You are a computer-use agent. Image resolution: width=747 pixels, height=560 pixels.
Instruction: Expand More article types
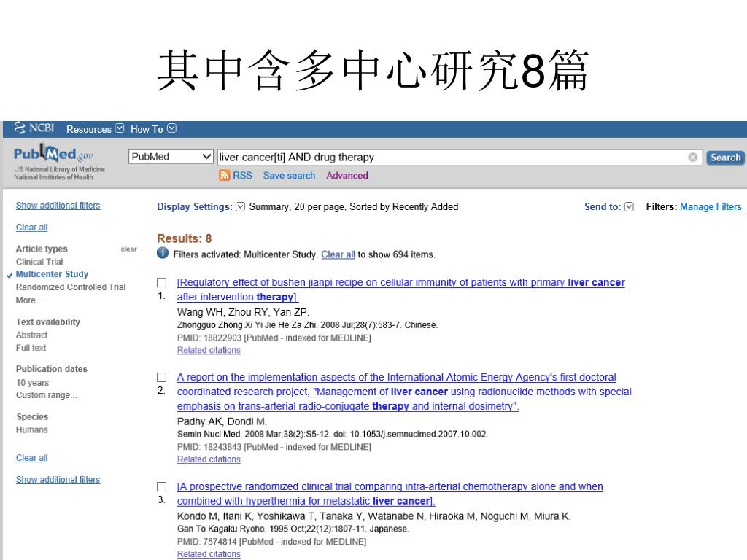pyautogui.click(x=31, y=300)
